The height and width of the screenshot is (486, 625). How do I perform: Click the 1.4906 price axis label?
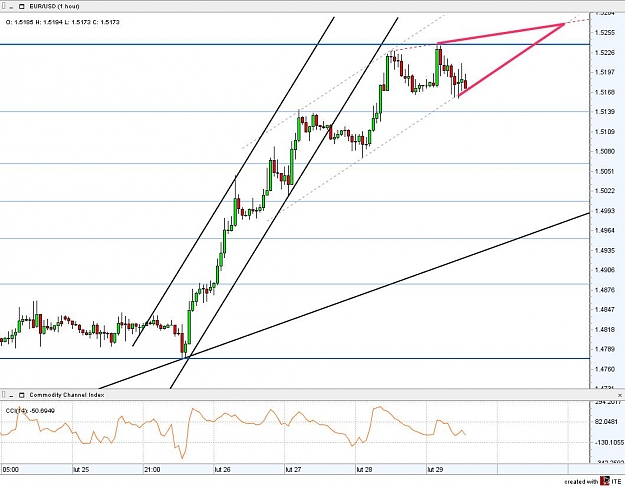603,270
